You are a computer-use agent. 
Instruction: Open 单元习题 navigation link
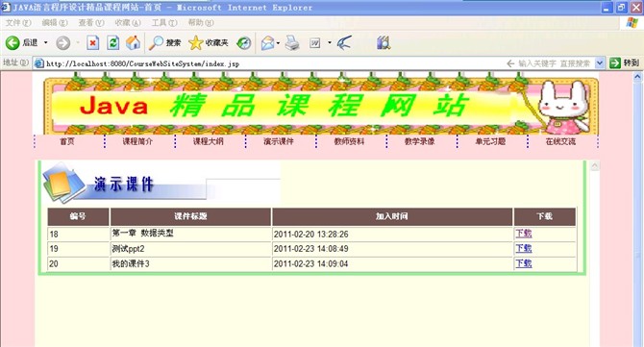click(490, 141)
